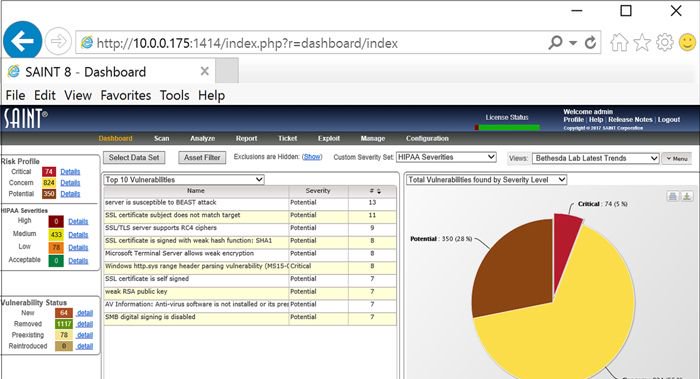The height and width of the screenshot is (379, 700).
Task: Close the SAINT 8 Dashboard tab
Action: pyautogui.click(x=204, y=71)
